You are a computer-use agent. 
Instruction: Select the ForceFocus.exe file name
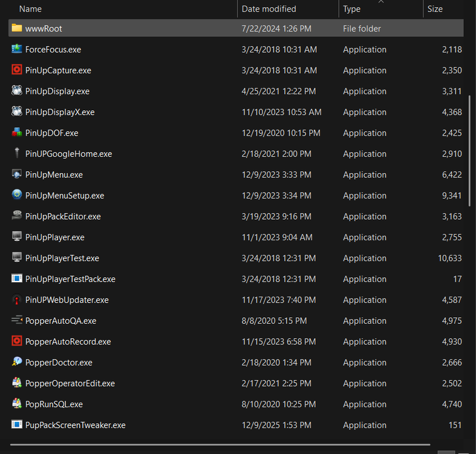coord(53,50)
